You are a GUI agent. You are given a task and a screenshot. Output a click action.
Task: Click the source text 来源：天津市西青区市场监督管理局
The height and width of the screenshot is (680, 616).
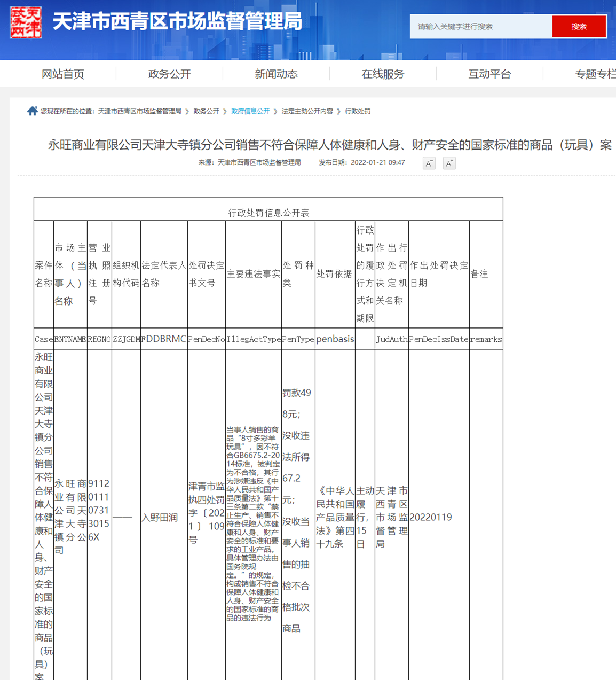tap(250, 162)
